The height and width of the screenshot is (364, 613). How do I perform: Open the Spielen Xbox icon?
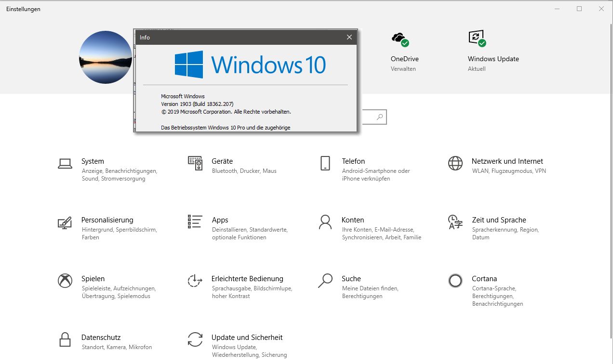65,281
